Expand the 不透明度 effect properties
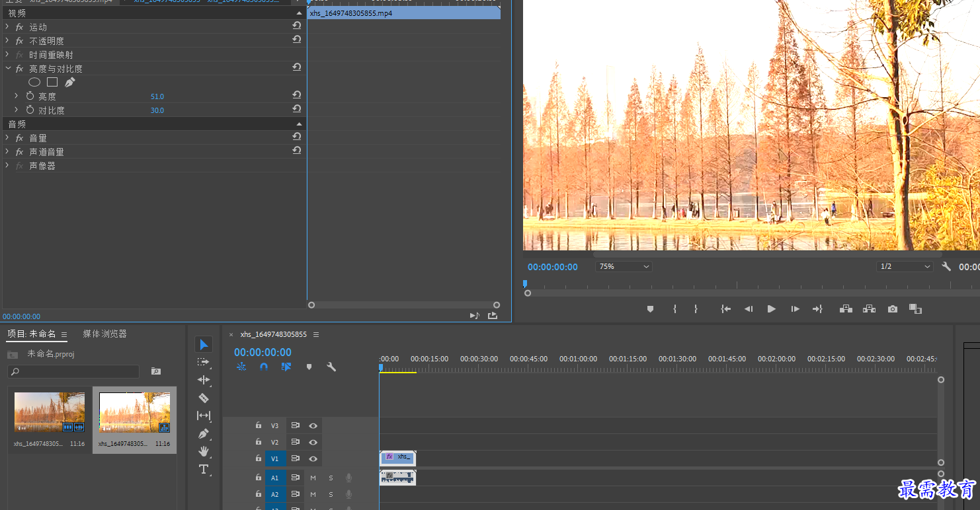Screen dimensions: 980x510 coord(7,41)
